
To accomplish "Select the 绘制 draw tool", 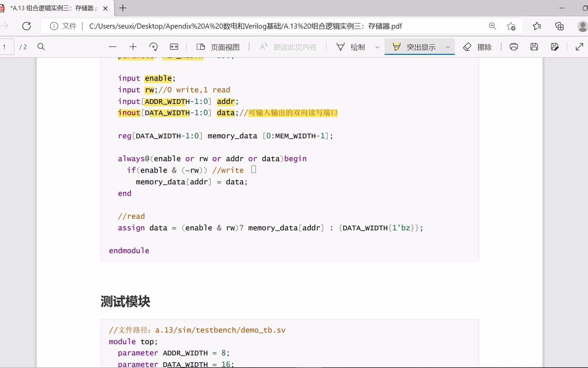I will pyautogui.click(x=351, y=47).
